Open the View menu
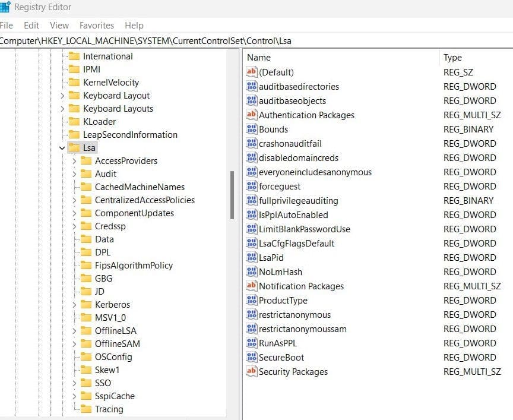513x420 pixels. click(59, 26)
